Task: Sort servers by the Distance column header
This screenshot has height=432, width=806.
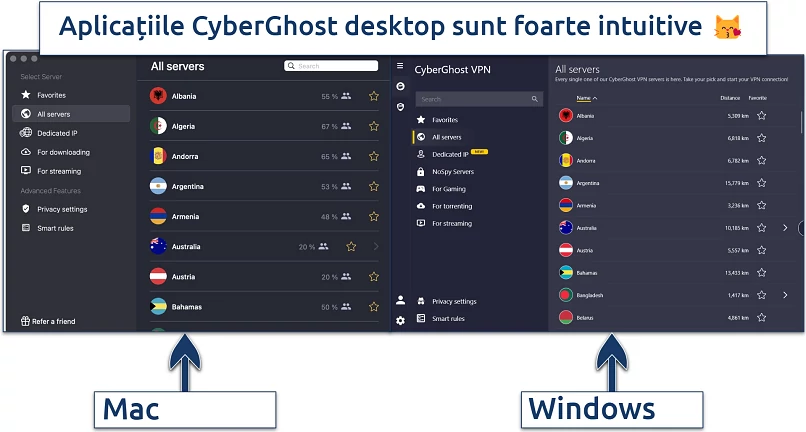Action: [x=730, y=98]
